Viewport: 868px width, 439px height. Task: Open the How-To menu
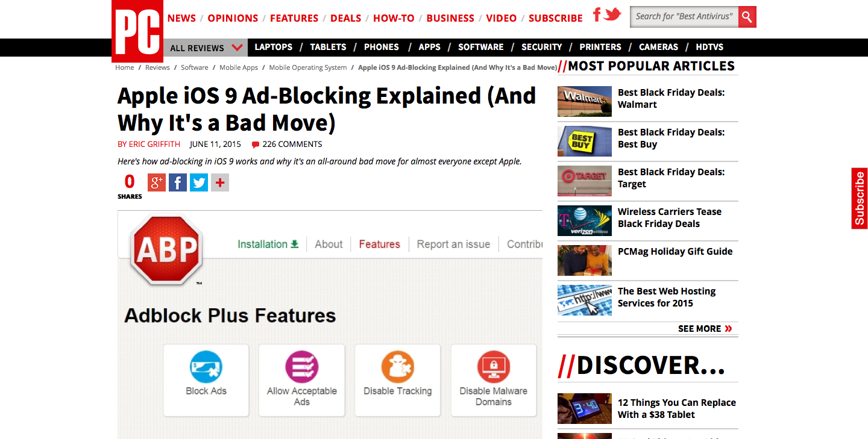(394, 18)
